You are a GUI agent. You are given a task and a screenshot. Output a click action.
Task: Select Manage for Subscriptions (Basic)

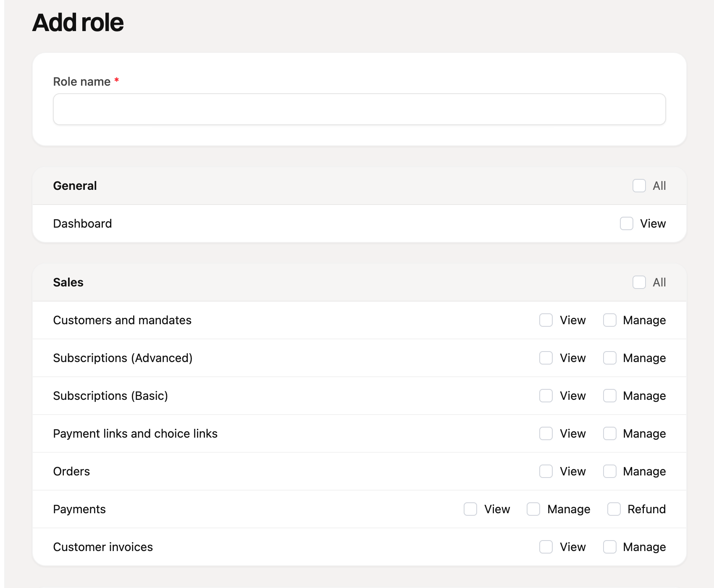tap(610, 396)
